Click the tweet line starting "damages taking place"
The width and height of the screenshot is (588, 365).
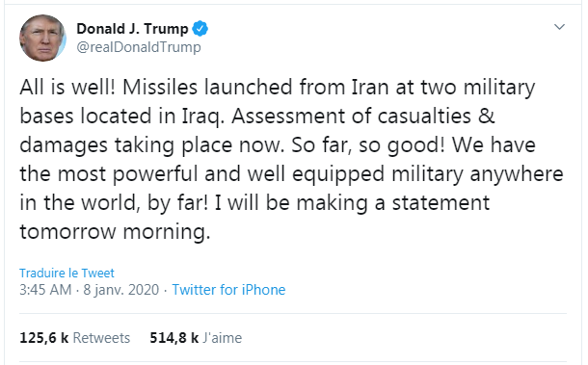(x=278, y=145)
